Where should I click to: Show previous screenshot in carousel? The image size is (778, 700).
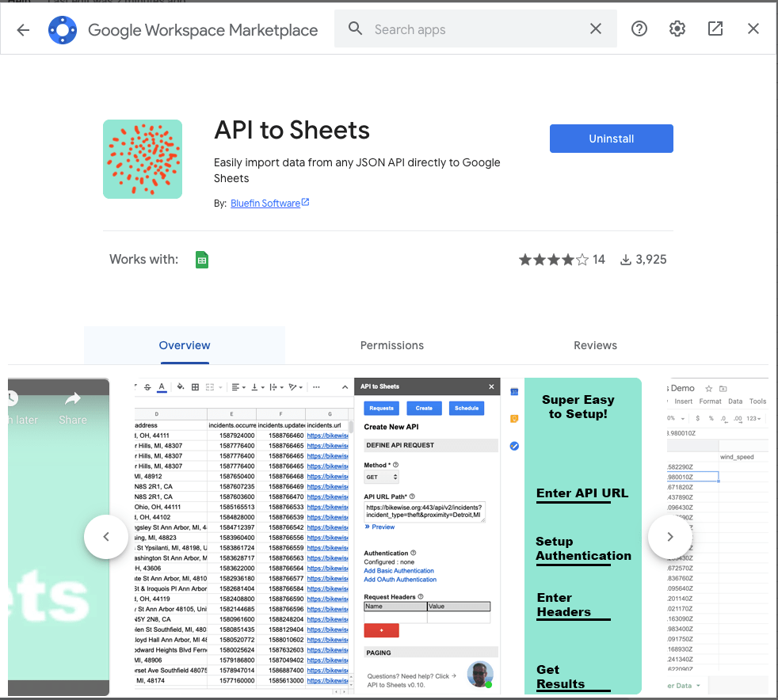(106, 537)
